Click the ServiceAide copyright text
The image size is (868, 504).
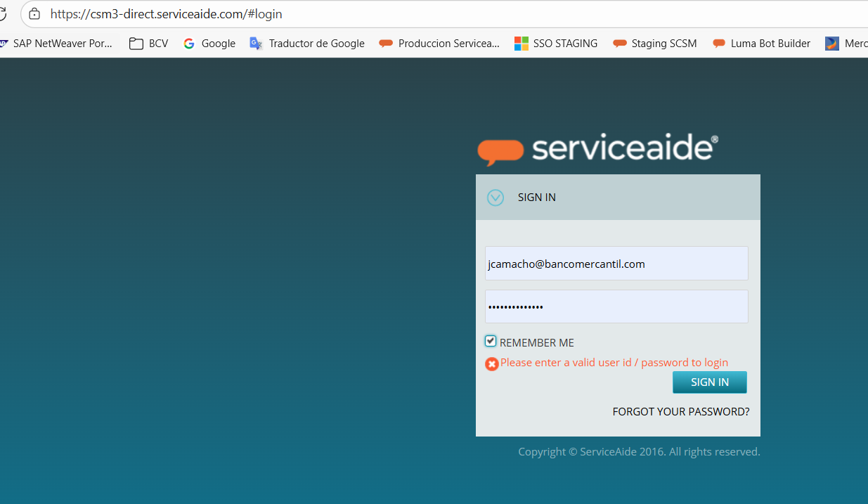pos(639,452)
